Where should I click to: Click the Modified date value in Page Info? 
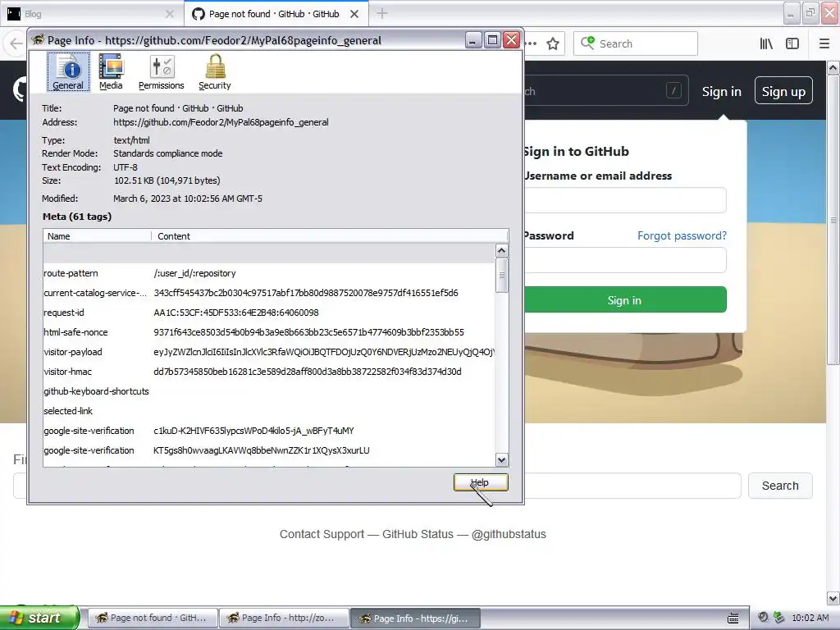pyautogui.click(x=188, y=199)
